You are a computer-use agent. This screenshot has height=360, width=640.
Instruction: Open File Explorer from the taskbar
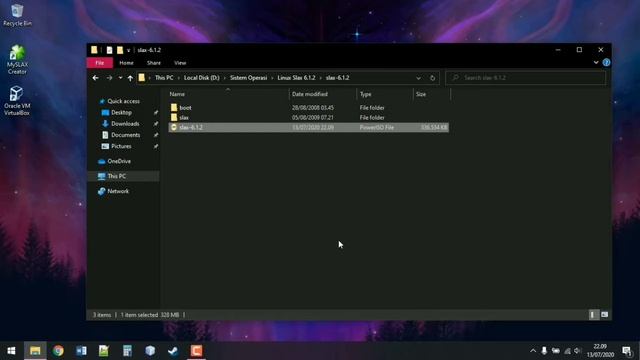click(35, 351)
